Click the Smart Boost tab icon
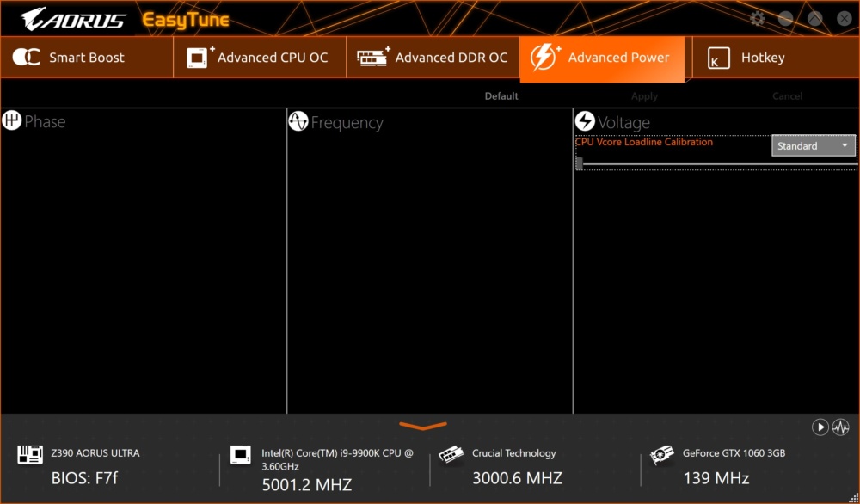Viewport: 860px width, 504px height. point(27,57)
